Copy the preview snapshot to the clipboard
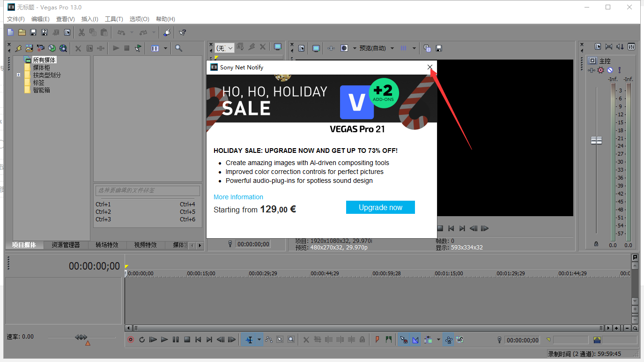This screenshot has width=644, height=362. click(x=427, y=48)
